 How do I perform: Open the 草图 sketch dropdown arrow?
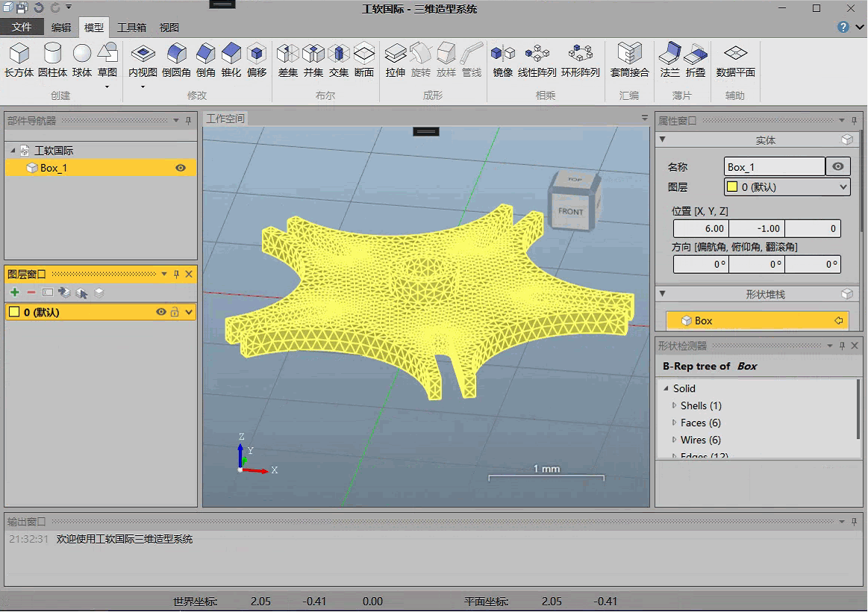107,87
